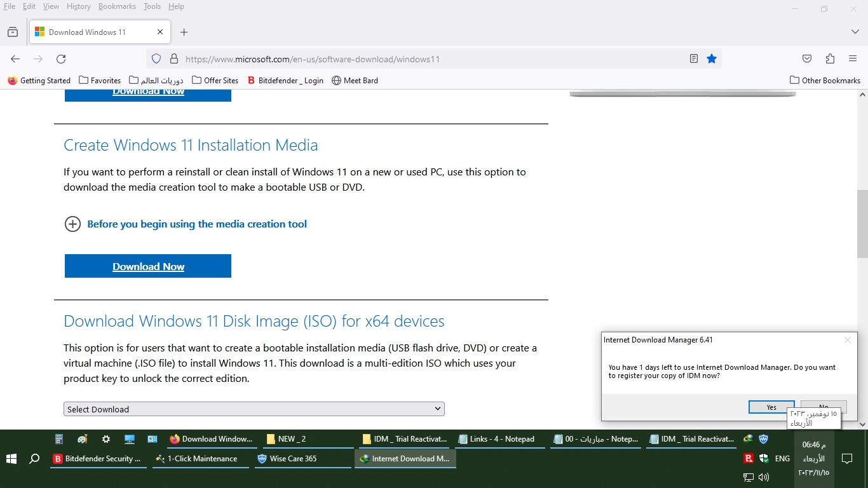
Task: Open Firefox View icon left of tab
Action: tap(13, 32)
